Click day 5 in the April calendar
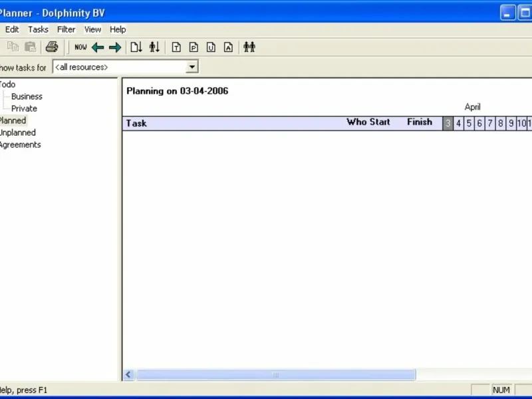The image size is (532, 399). click(469, 124)
